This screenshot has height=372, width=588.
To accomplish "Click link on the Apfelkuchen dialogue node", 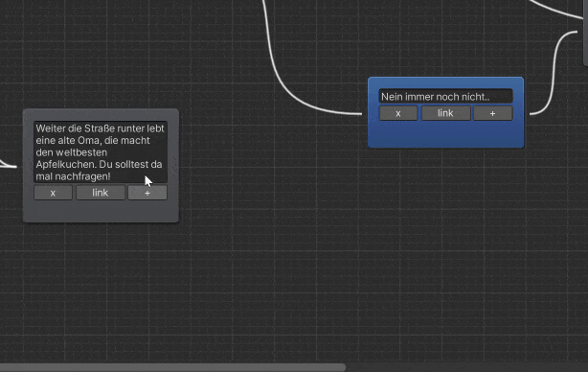I will [101, 193].
